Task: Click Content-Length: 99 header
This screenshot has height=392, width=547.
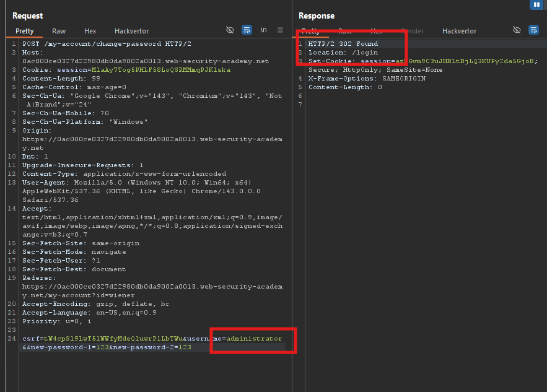Action: (x=61, y=79)
